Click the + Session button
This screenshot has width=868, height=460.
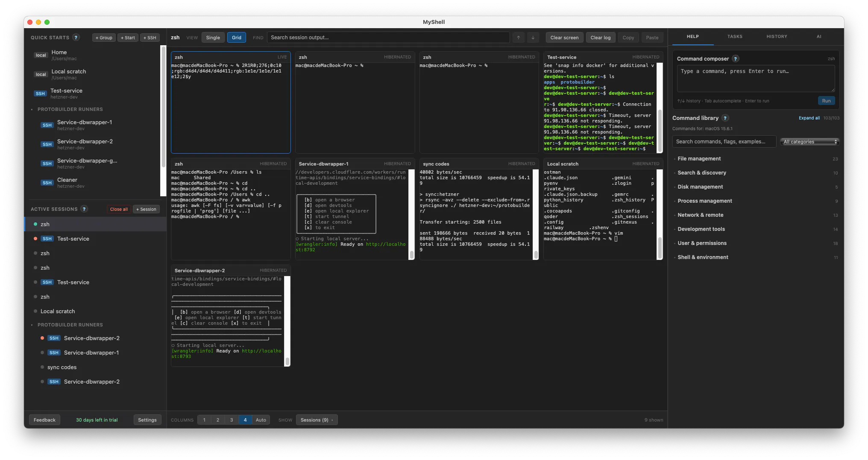pyautogui.click(x=146, y=209)
